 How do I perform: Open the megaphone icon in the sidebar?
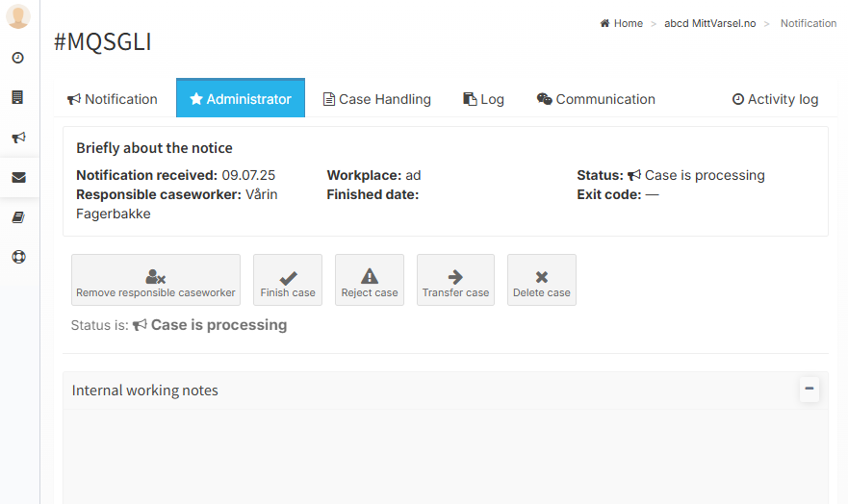pyautogui.click(x=18, y=138)
